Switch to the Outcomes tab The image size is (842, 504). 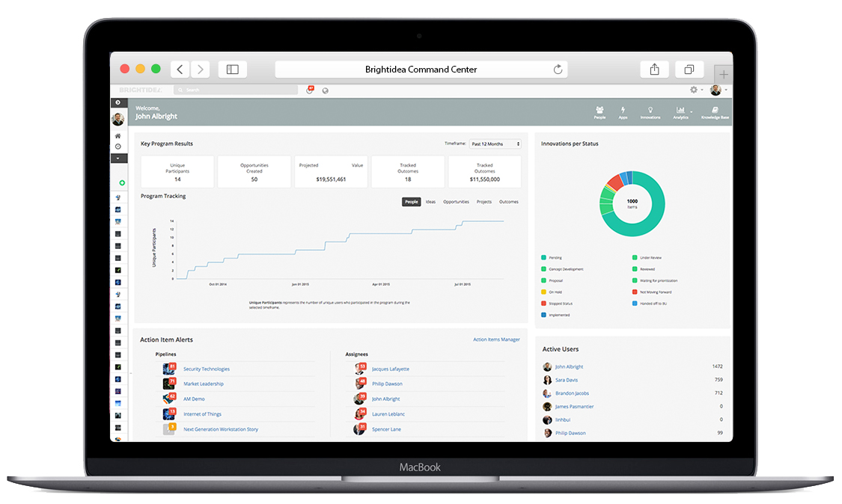pyautogui.click(x=508, y=202)
